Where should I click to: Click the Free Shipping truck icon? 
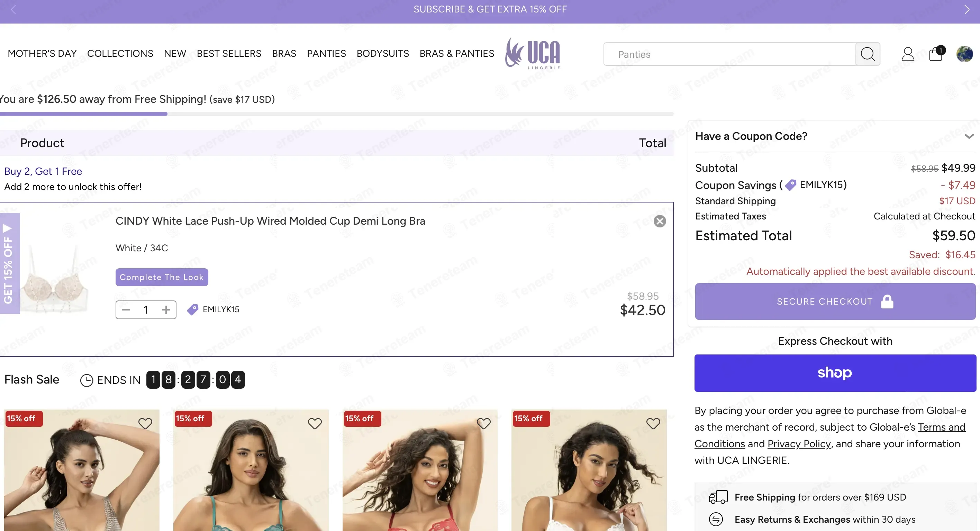pos(718,497)
